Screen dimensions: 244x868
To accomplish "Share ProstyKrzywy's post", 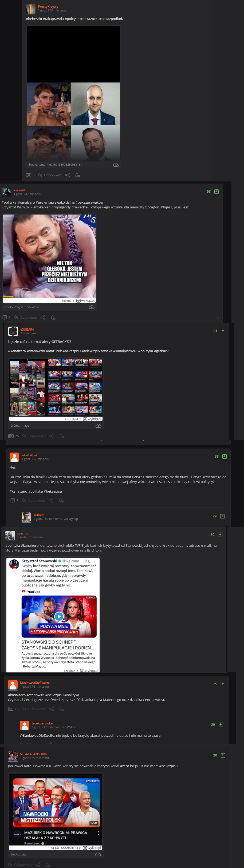I will (67, 175).
